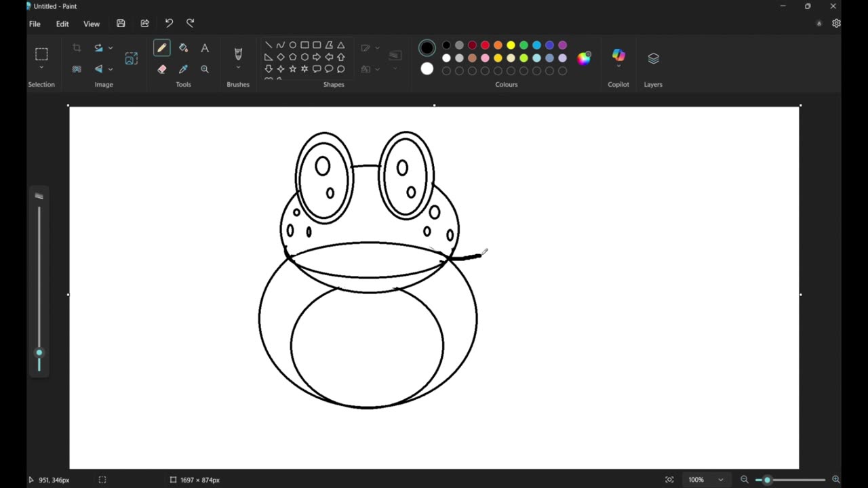Pick the pink colour swatch
This screenshot has width=868, height=488.
pyautogui.click(x=485, y=58)
